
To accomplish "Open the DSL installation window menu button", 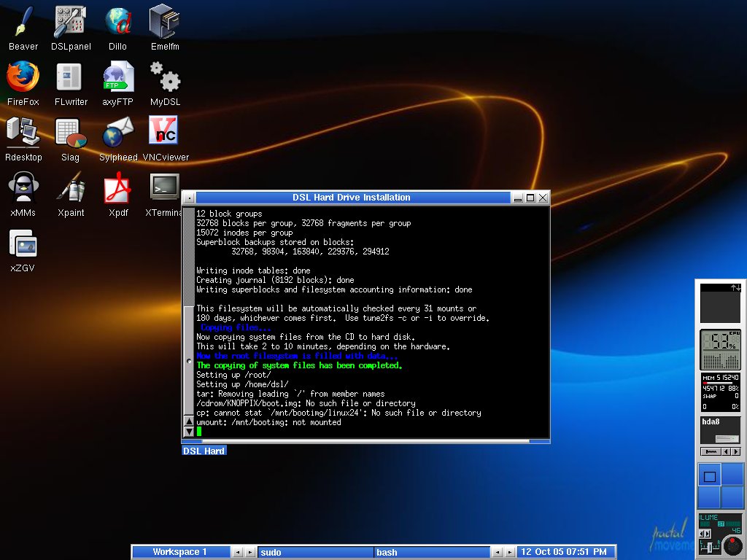I will (x=189, y=198).
